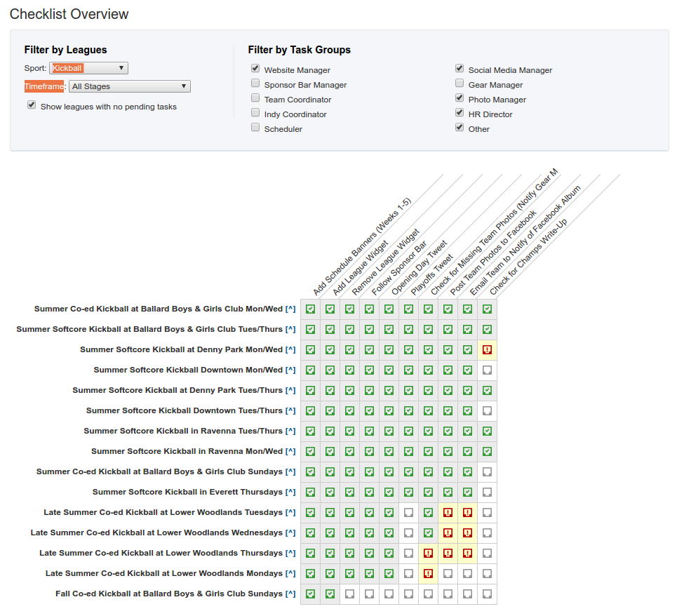Open the Sport dropdown showing Kickball

(x=88, y=68)
